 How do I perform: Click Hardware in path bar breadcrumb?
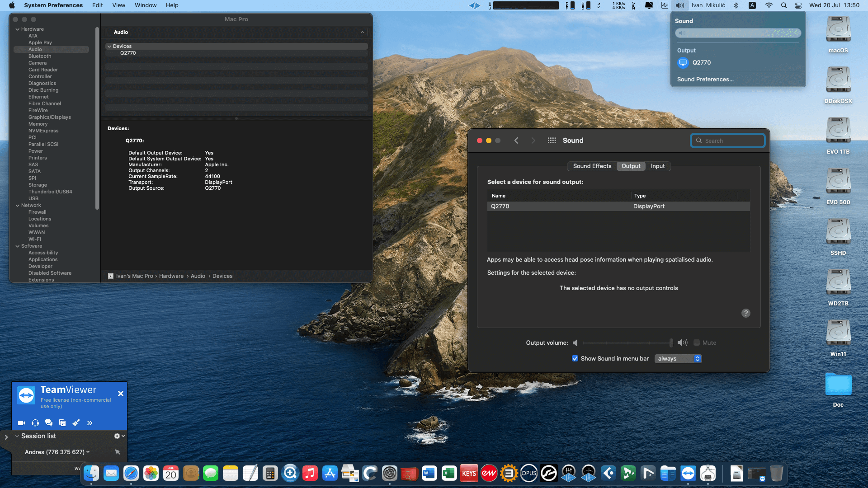171,276
